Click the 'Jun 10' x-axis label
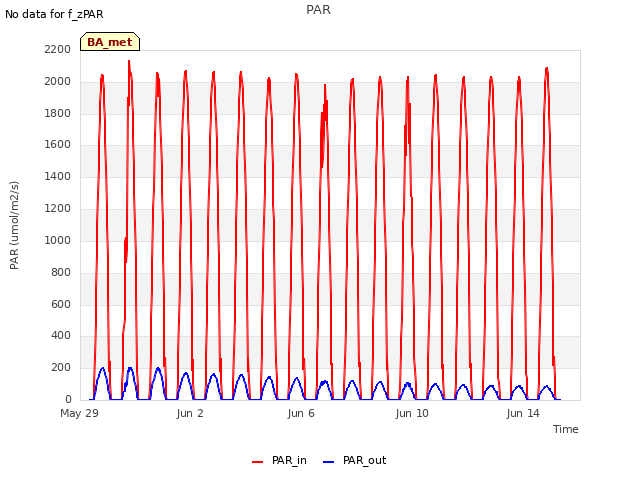The image size is (640, 480). click(x=412, y=413)
